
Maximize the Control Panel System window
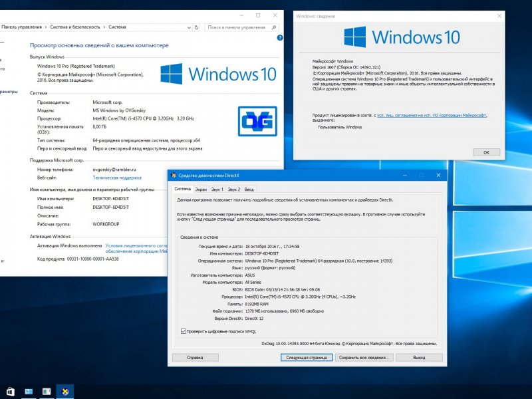pos(258,15)
